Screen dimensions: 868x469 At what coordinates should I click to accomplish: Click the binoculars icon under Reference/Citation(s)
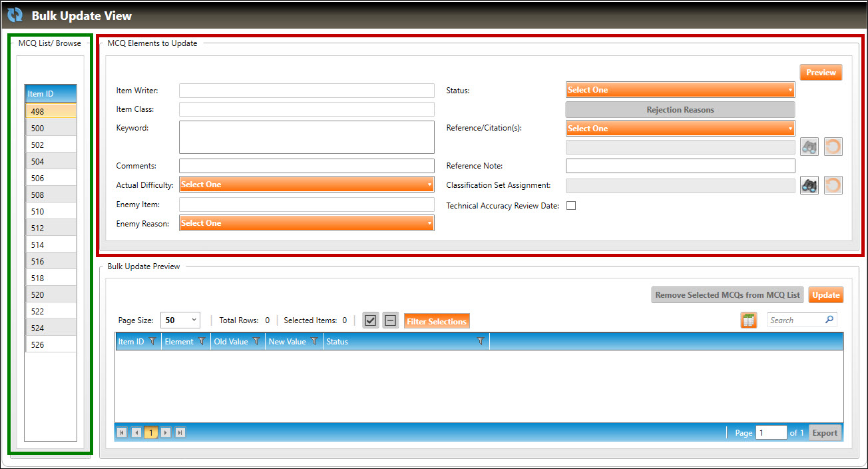pos(809,147)
